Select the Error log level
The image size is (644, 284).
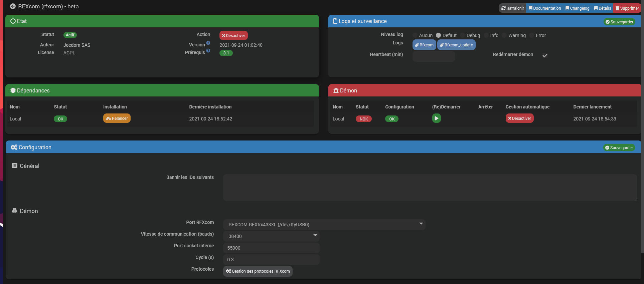[532, 35]
